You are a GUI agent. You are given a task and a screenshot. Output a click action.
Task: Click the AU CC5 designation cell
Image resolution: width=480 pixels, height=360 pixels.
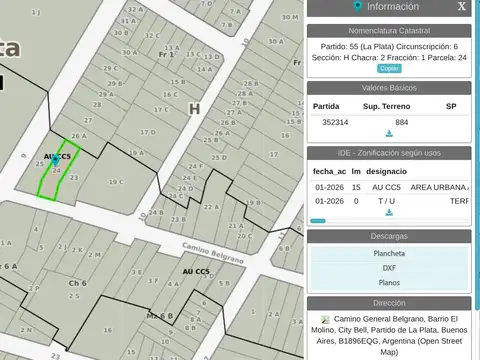(x=386, y=187)
